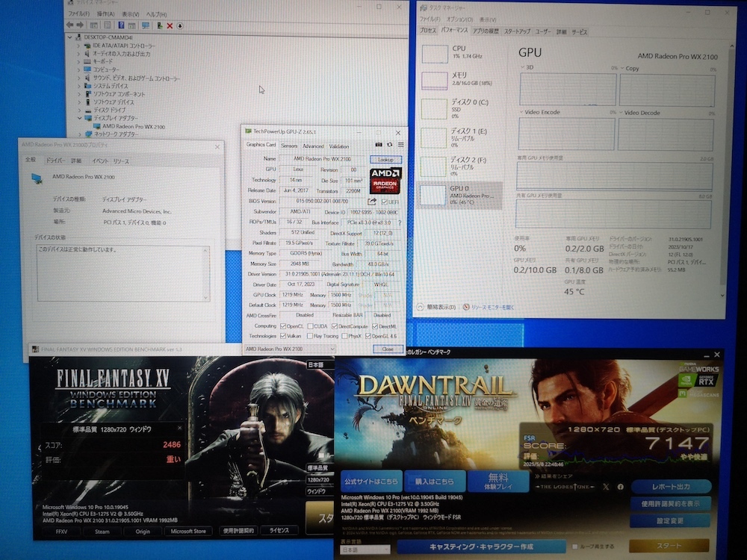Share the Dawntrail result on X
This screenshot has width=747, height=560.
pos(606,487)
